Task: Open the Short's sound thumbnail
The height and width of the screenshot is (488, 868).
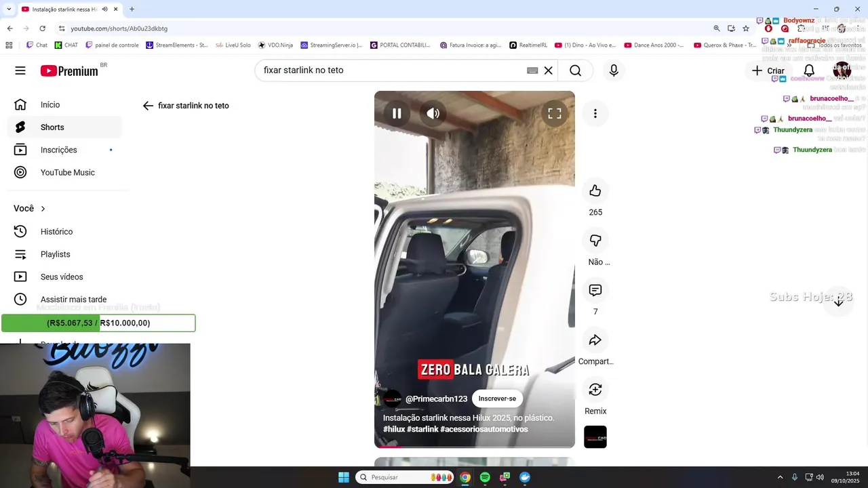Action: 595,437
